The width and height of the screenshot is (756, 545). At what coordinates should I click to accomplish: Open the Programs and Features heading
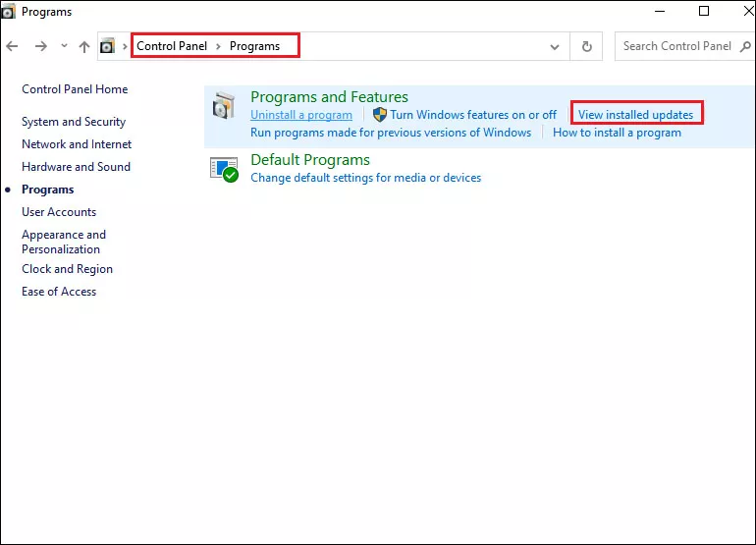pos(329,97)
